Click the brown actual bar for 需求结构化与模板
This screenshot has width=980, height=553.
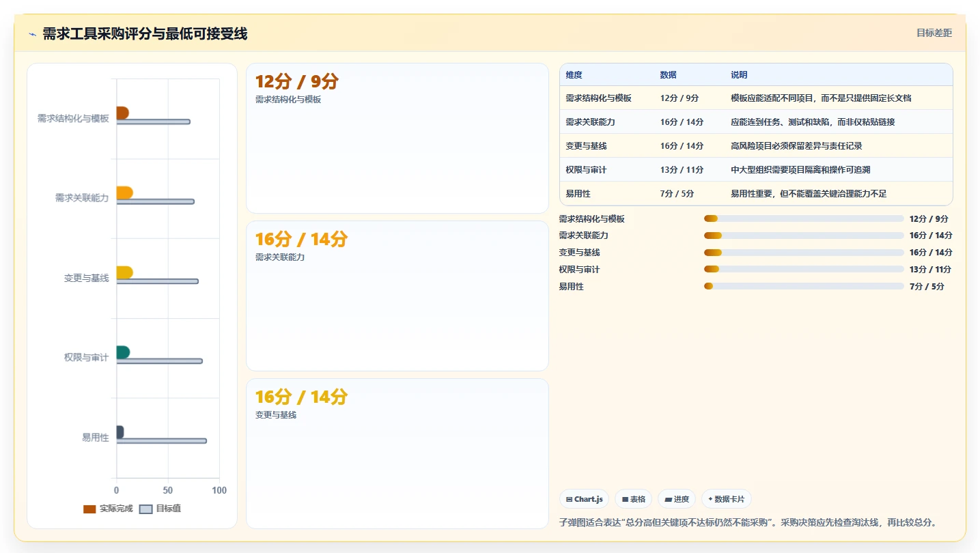[x=122, y=113]
